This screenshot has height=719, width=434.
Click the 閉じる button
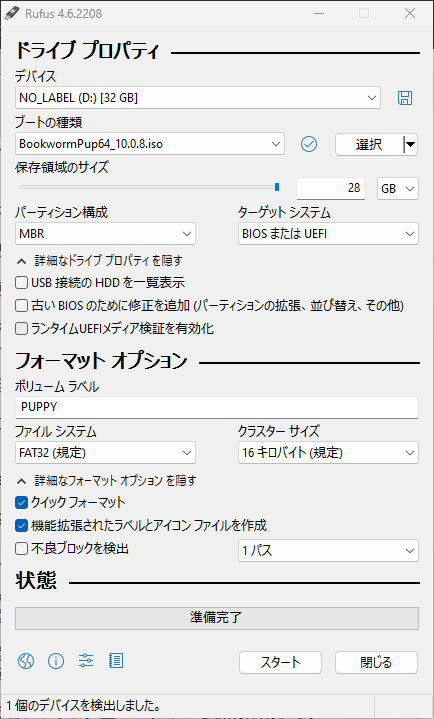[x=376, y=663]
